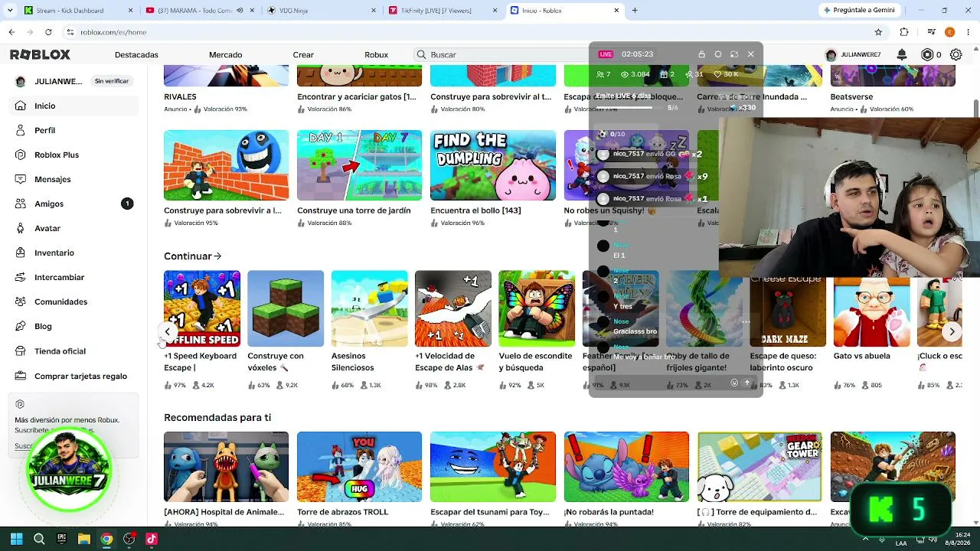Image resolution: width=980 pixels, height=551 pixels.
Task: Click the roblox.com address bar
Action: click(x=467, y=32)
